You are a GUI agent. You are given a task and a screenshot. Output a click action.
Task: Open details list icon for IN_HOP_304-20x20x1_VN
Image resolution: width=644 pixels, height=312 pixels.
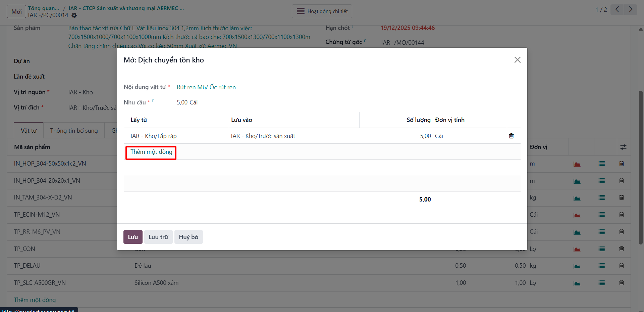(x=602, y=181)
